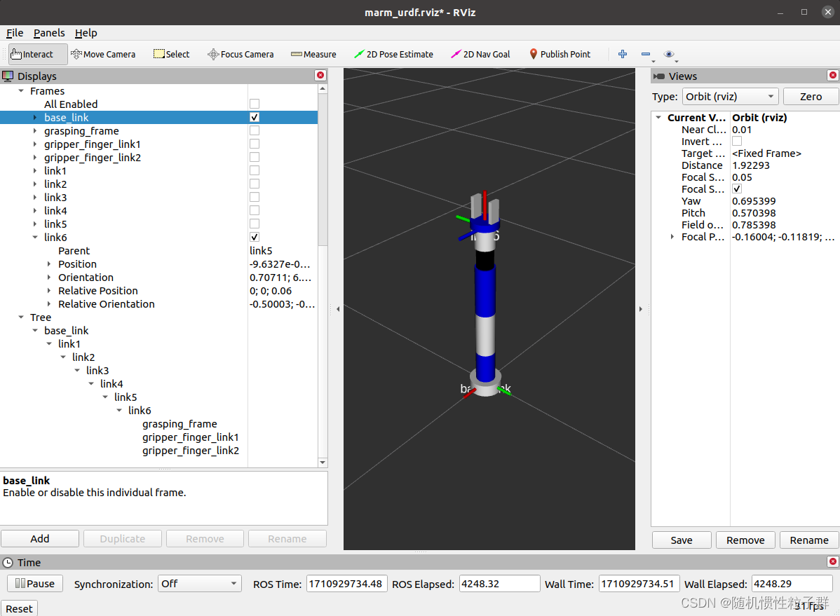Image resolution: width=840 pixels, height=616 pixels.
Task: Open the eye icon toolbar options
Action: tap(669, 54)
